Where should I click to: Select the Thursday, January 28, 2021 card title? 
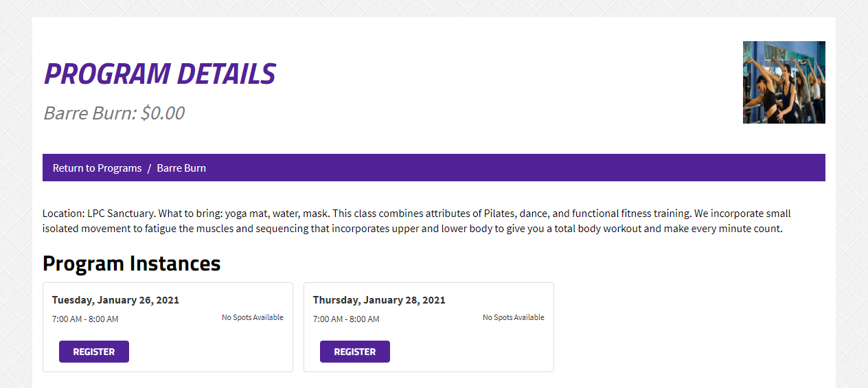[379, 300]
